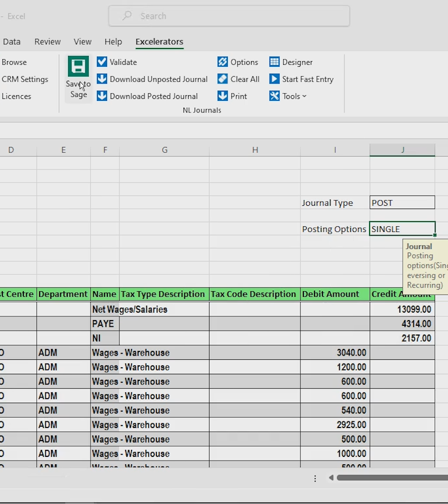
Task: Open CRM Settings
Action: [x=25, y=79]
